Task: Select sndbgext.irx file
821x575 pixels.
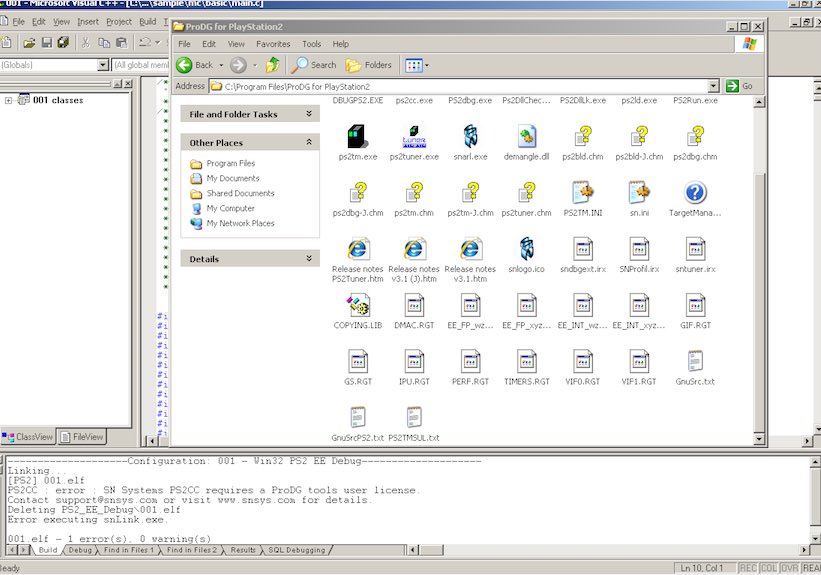Action: click(x=583, y=249)
